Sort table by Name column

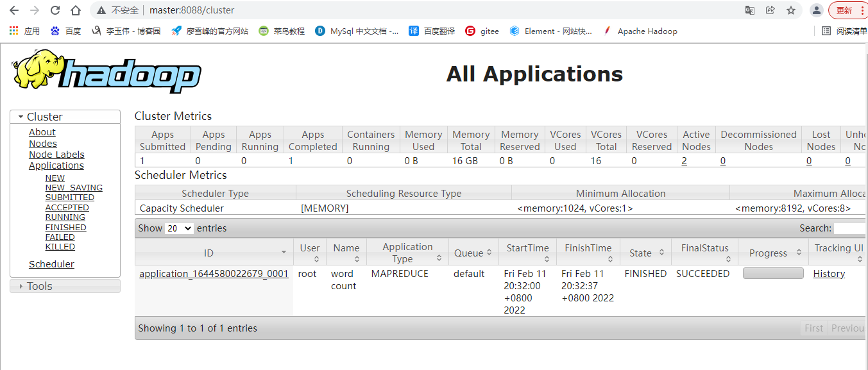(346, 253)
